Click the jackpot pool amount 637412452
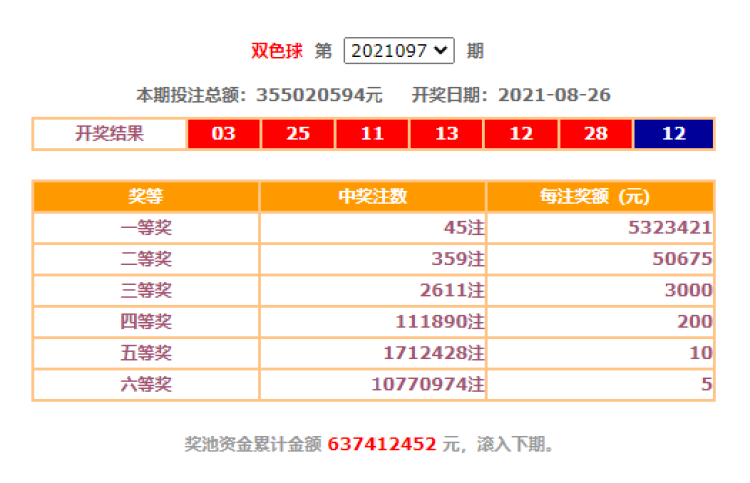 coord(382,444)
